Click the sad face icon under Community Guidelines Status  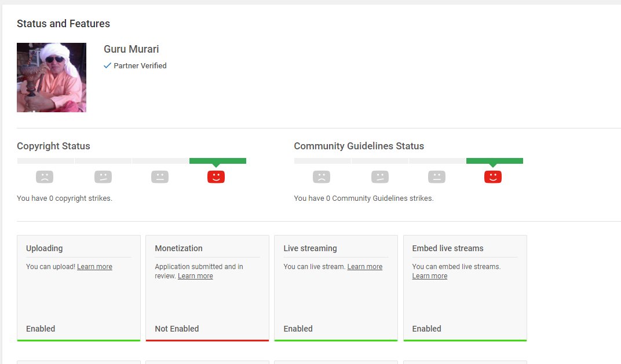point(321,177)
